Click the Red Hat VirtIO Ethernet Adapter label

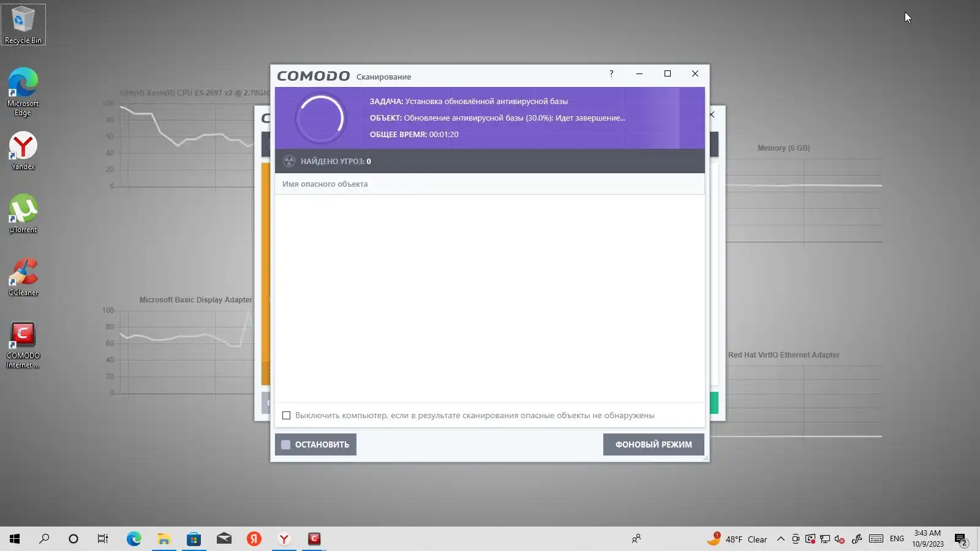coord(783,355)
